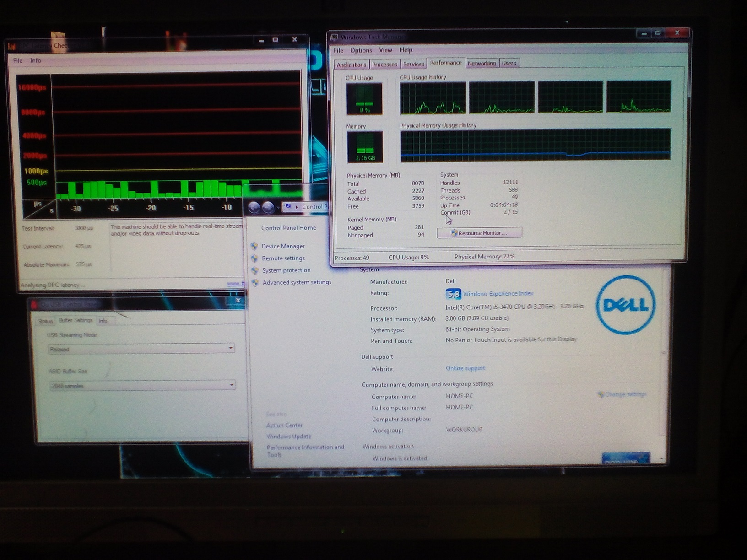Open Remote settings link
Screen dimensions: 747x560
pyautogui.click(x=283, y=258)
